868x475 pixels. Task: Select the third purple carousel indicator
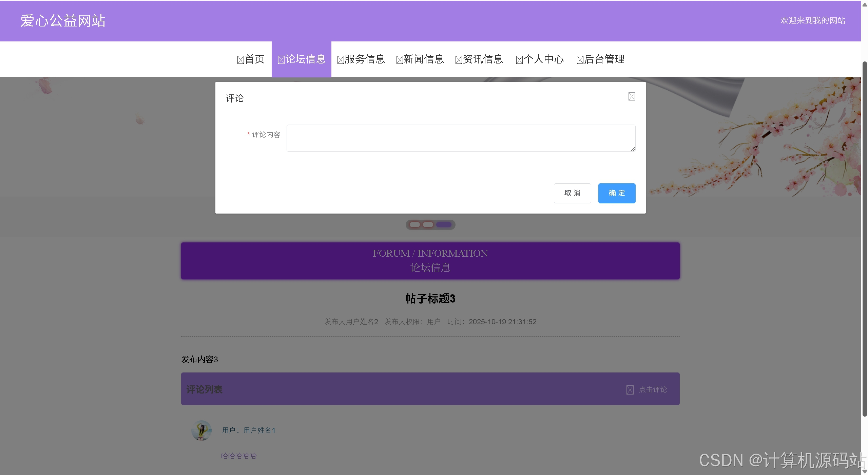click(444, 224)
